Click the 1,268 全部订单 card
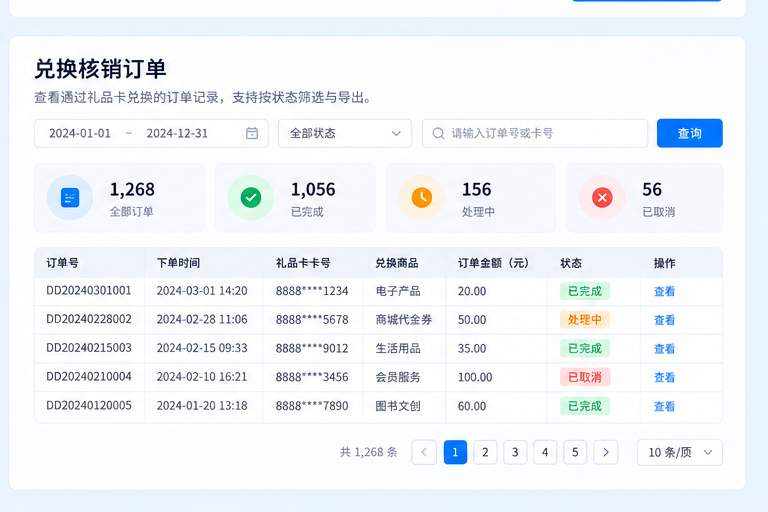Viewport: 768px width, 512px height. (120, 197)
